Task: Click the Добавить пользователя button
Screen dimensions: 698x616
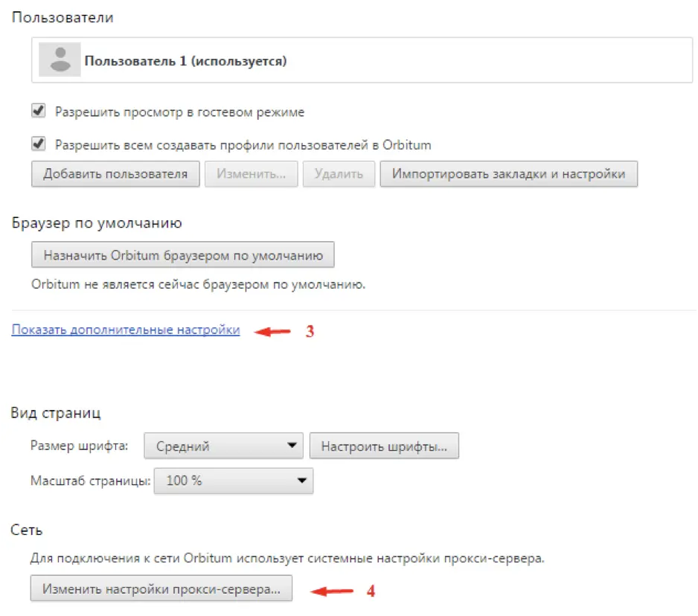Action: (x=115, y=173)
